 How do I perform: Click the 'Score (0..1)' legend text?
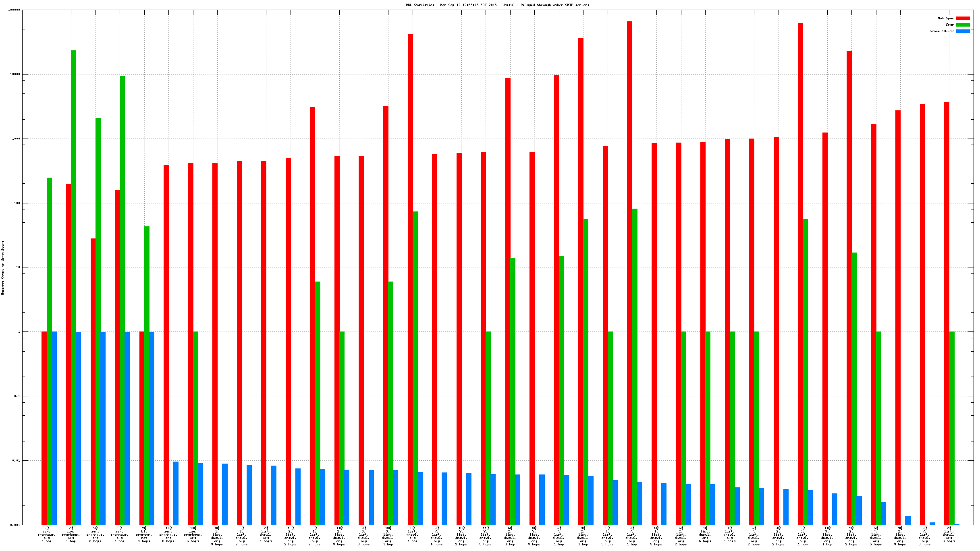(x=942, y=31)
